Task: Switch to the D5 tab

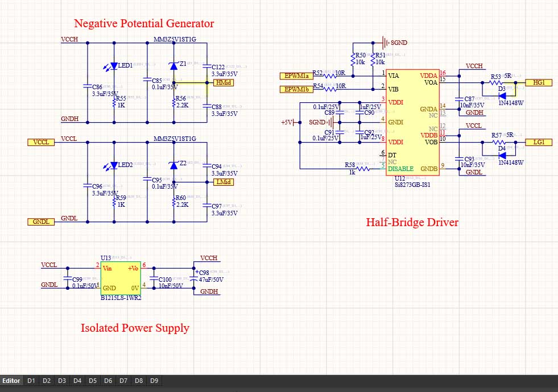Action: coord(93,381)
